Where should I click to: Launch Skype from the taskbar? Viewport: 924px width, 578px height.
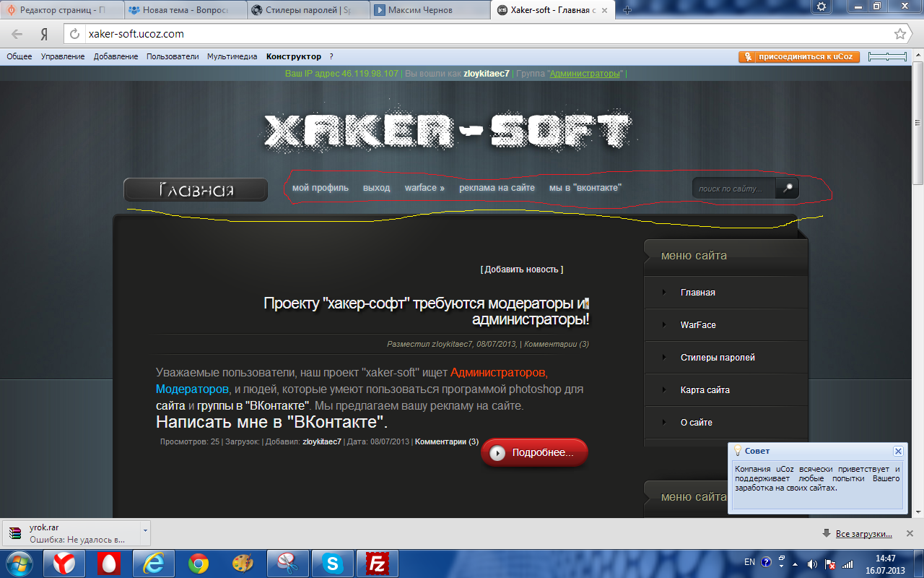pyautogui.click(x=333, y=563)
